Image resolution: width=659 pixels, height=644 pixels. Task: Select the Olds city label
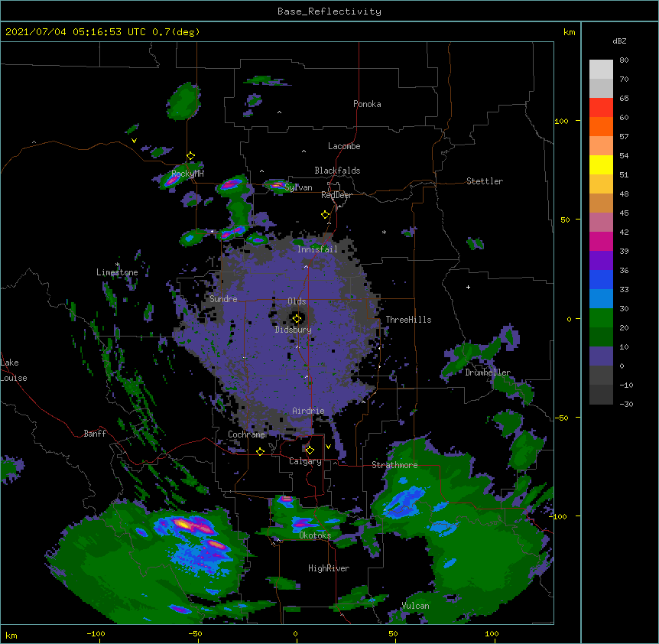point(297,301)
